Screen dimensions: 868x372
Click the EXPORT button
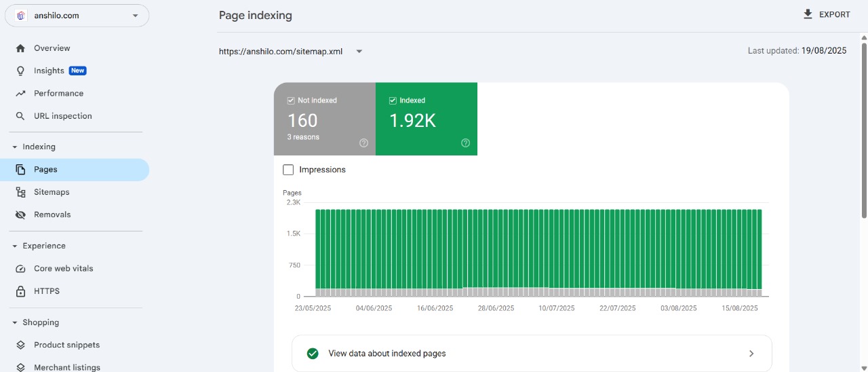point(826,14)
